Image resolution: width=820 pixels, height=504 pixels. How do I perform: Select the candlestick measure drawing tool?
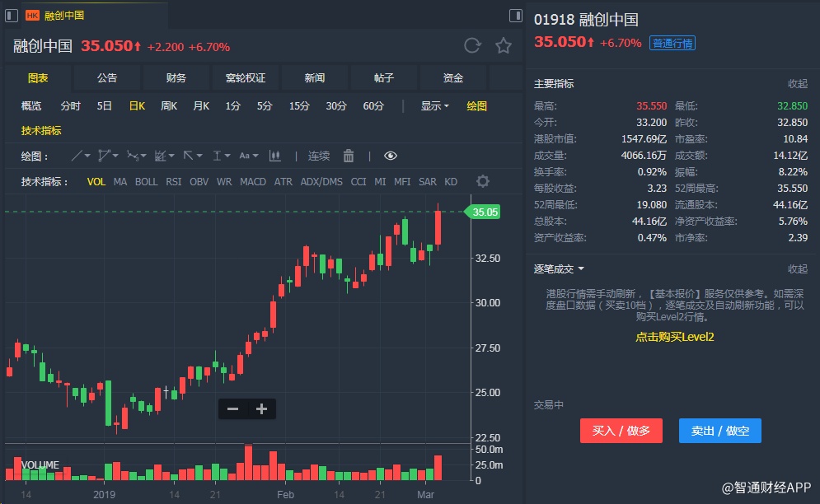[275, 156]
